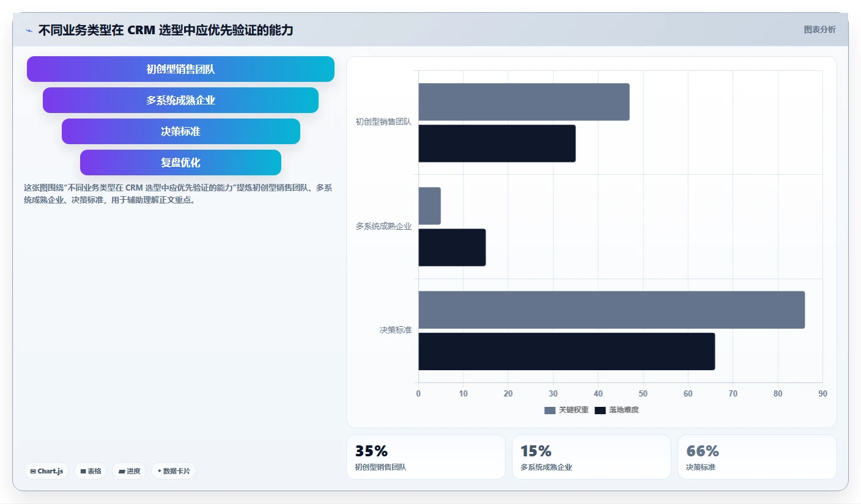Click the 落地难度 bar for 决策标准
Viewport: 861px width, 504px height.
(567, 351)
